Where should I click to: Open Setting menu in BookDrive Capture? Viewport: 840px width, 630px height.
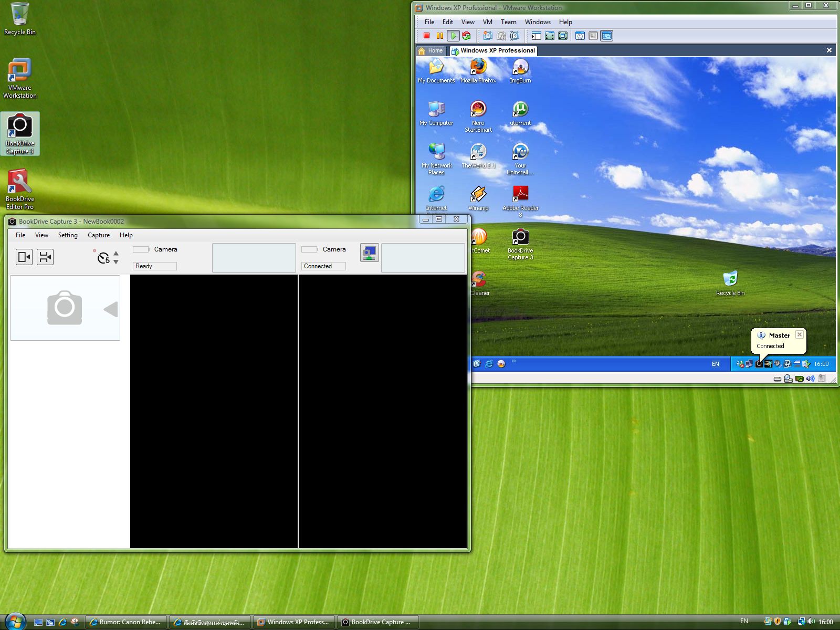tap(68, 235)
